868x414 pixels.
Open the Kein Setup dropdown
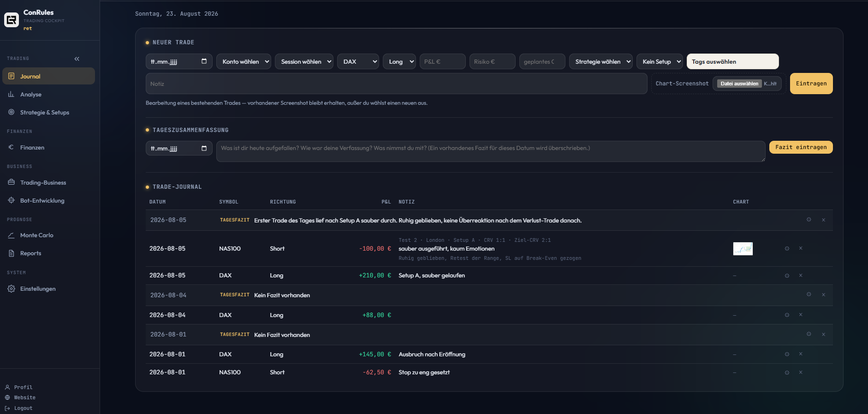click(660, 61)
